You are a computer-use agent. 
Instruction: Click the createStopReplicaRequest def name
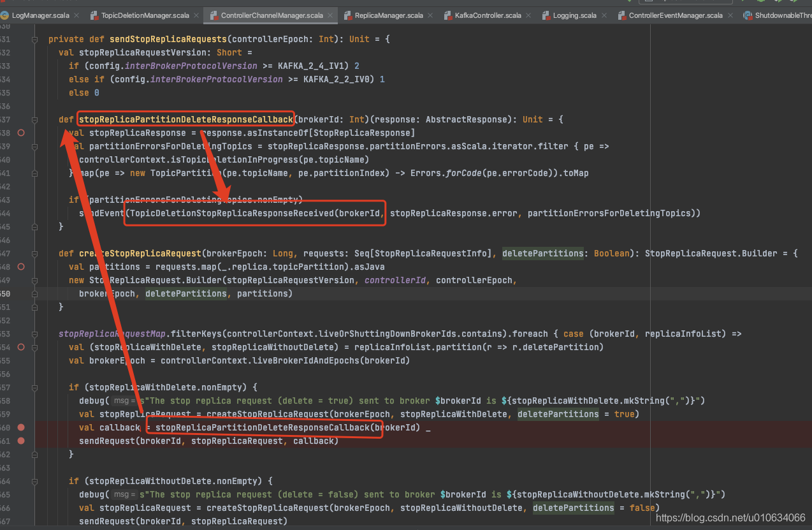click(x=140, y=253)
